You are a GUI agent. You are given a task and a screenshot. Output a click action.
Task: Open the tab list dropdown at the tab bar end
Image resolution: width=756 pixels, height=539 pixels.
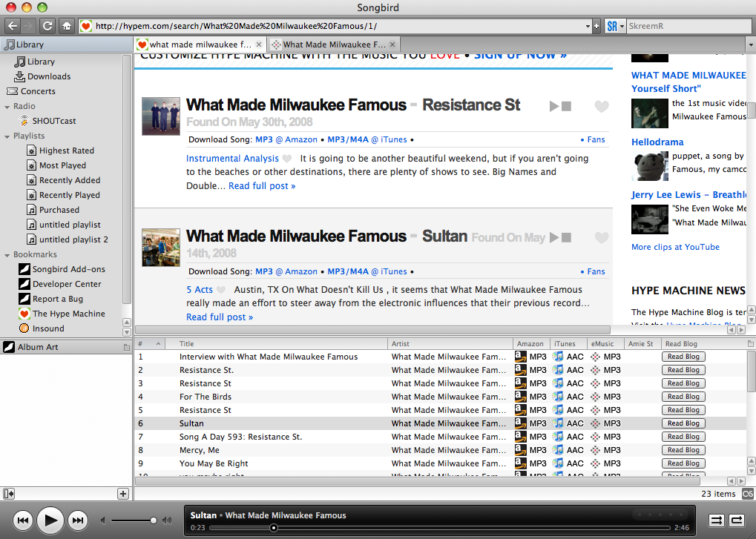coord(750,44)
